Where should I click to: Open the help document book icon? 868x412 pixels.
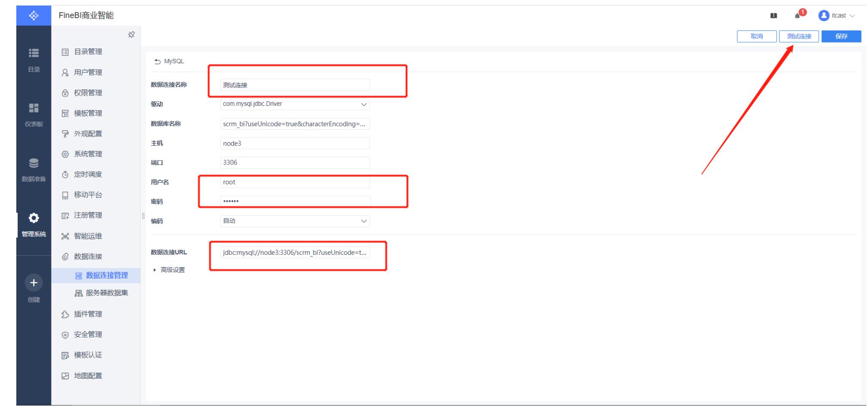point(773,15)
